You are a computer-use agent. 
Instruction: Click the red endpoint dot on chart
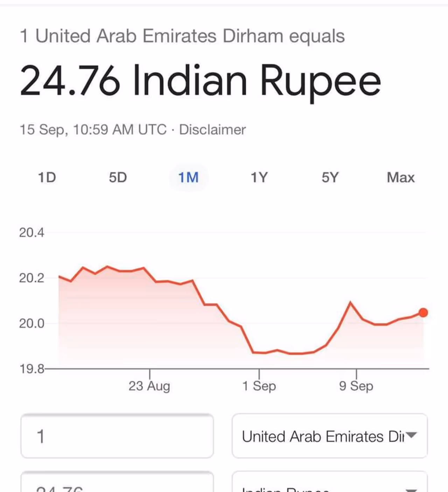click(423, 312)
